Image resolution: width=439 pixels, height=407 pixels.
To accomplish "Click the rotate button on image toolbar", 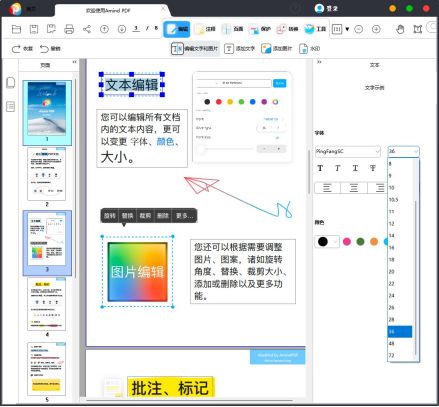I will [109, 216].
